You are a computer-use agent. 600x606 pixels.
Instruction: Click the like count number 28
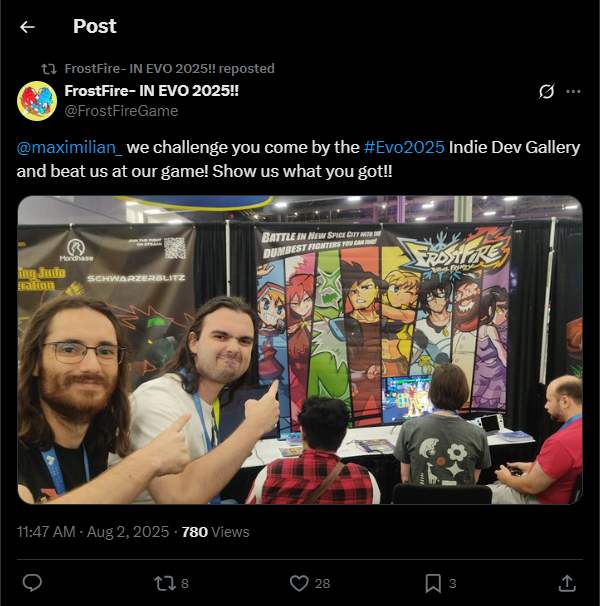(322, 584)
